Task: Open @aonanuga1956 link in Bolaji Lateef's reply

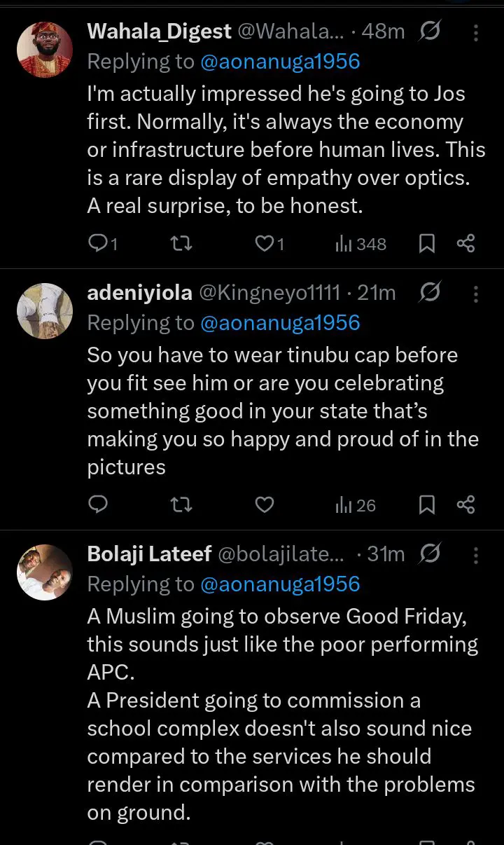Action: (x=280, y=584)
